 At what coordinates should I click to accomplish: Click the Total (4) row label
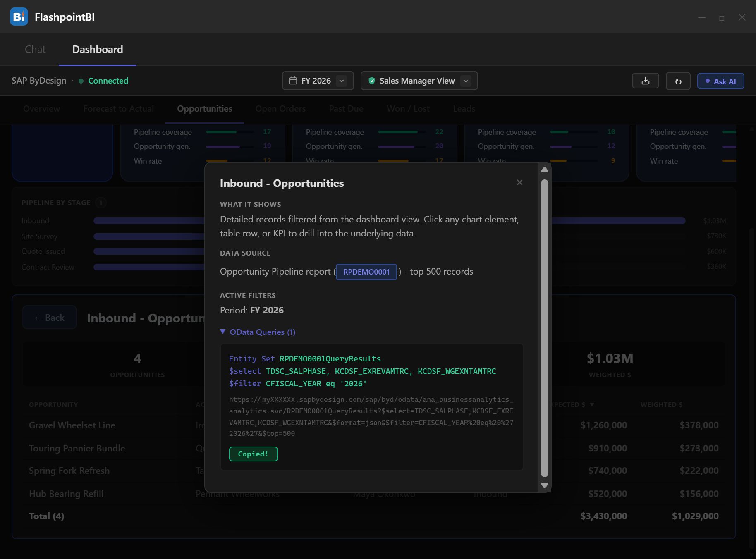pos(46,516)
